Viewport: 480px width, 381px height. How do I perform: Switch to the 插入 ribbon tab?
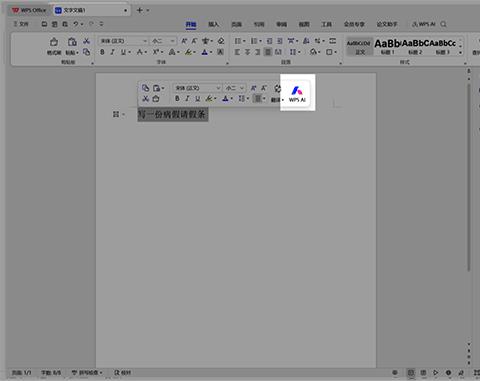coord(213,24)
